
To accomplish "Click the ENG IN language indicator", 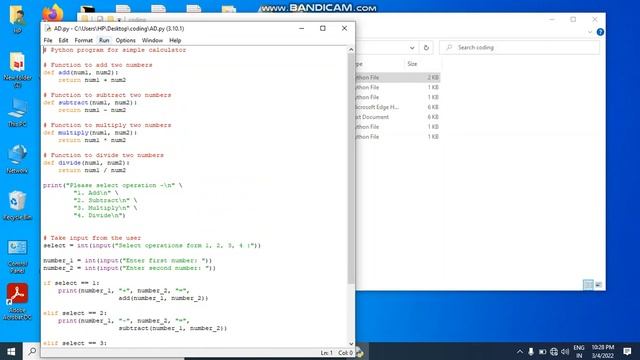I will (579, 351).
